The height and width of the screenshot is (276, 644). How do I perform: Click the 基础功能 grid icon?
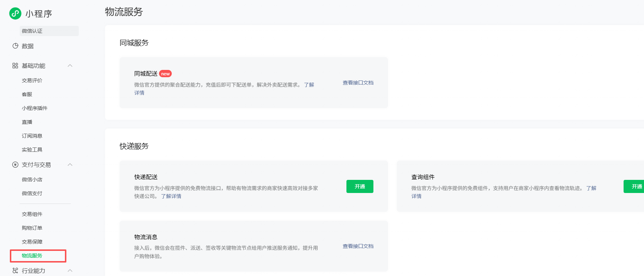click(x=15, y=66)
